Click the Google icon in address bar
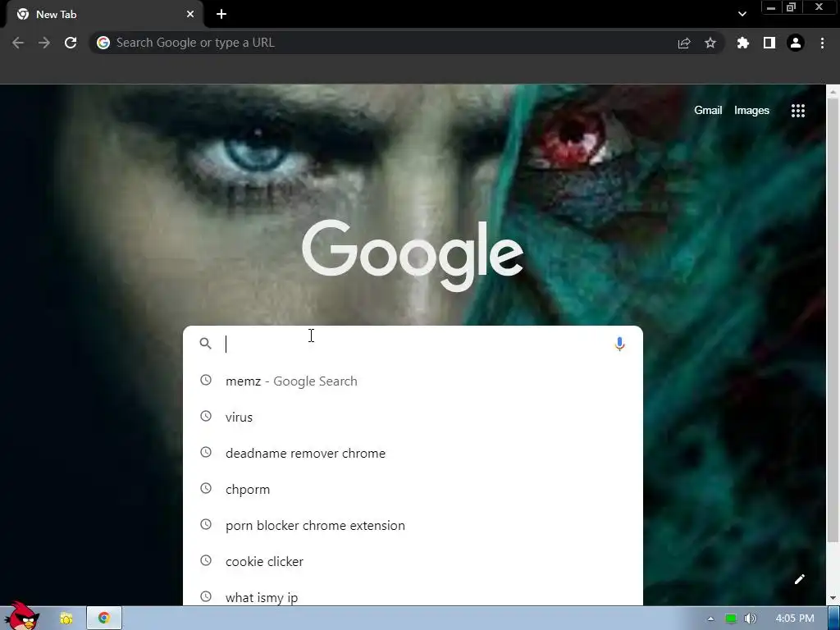Screen dimensions: 840x630 click(103, 43)
